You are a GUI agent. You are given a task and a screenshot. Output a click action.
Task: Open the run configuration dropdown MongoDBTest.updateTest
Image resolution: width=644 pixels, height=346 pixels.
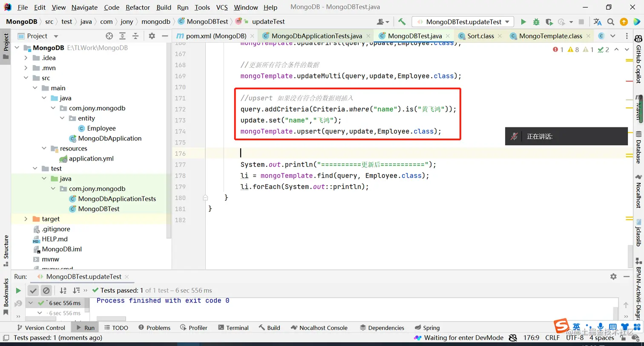(463, 22)
